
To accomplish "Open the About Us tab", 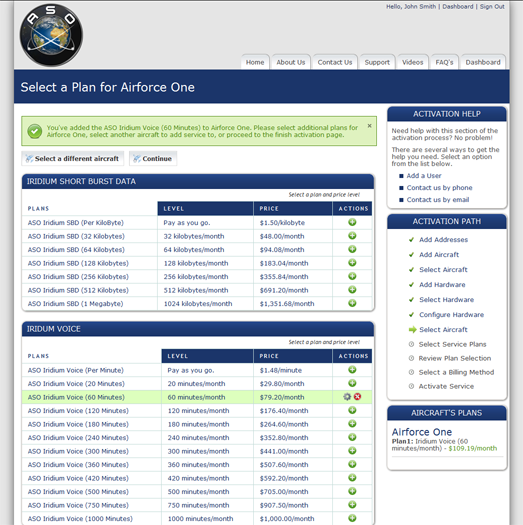I will pyautogui.click(x=291, y=62).
